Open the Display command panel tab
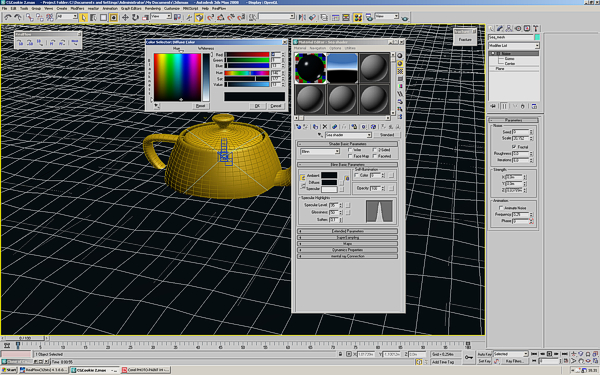Screen dimensions: 600x375 (527, 28)
